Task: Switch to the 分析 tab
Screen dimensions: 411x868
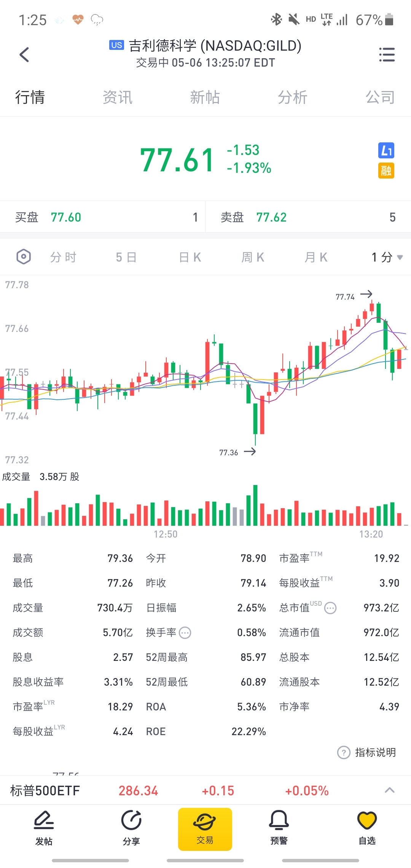Action: (292, 97)
